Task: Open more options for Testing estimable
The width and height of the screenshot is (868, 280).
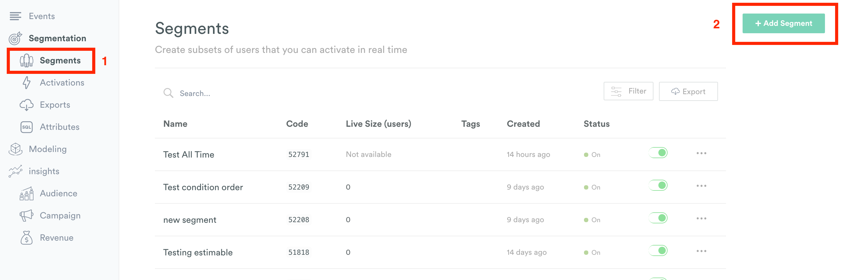Action: coord(701,251)
